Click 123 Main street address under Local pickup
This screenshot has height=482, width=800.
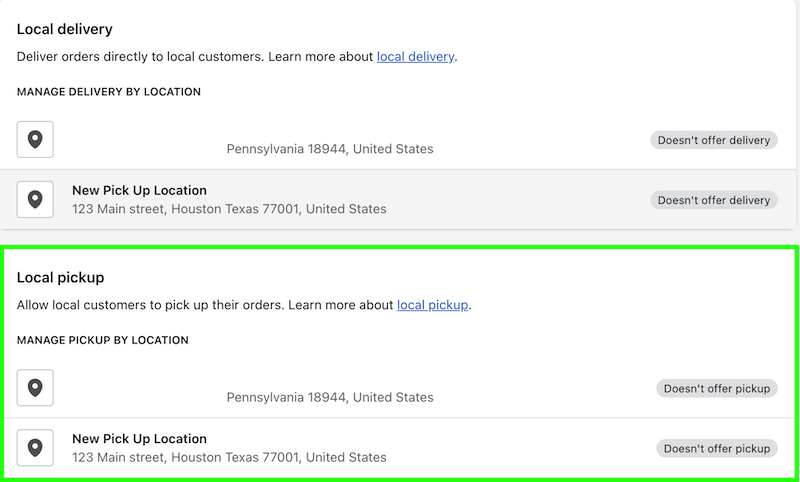point(229,457)
